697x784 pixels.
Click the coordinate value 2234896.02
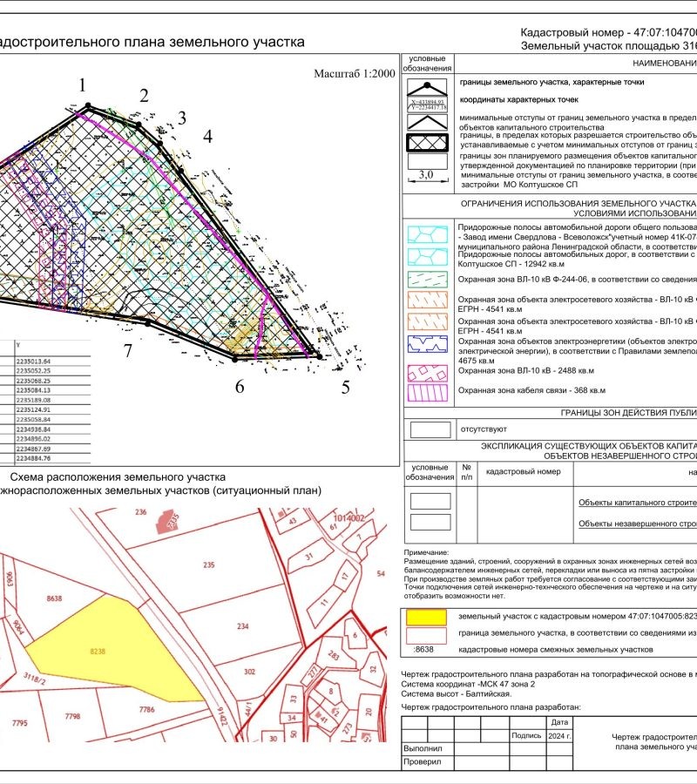(33, 439)
